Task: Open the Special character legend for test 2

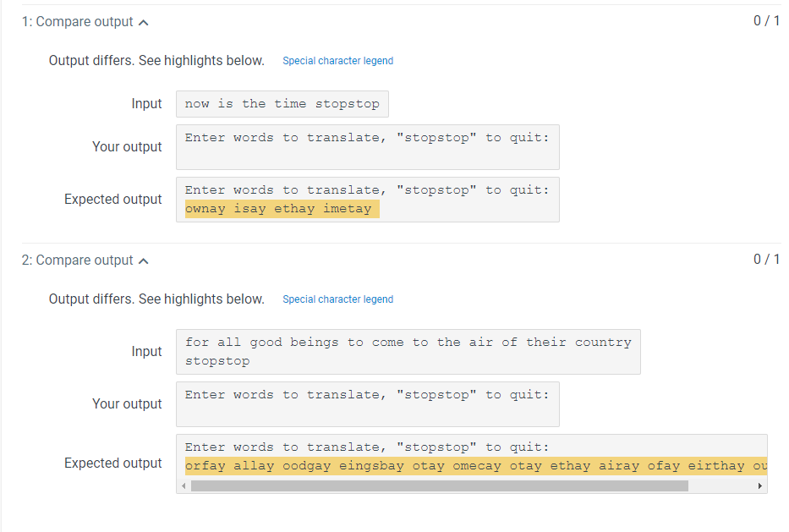Action: pyautogui.click(x=337, y=299)
